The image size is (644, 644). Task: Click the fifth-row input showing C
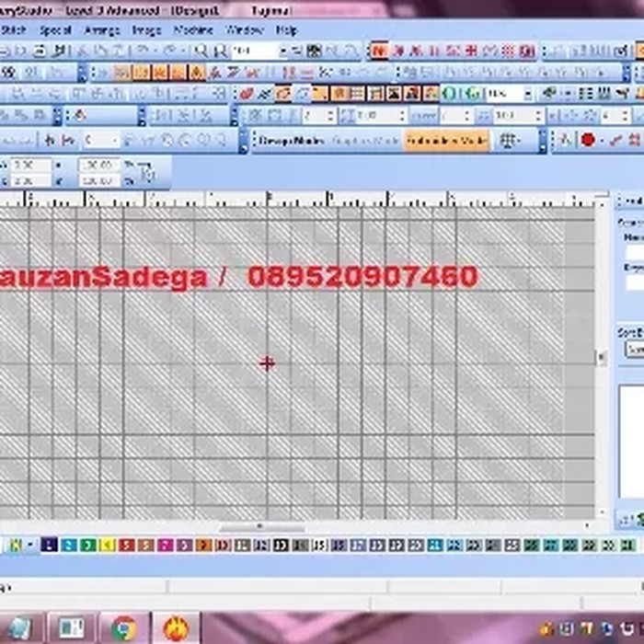pos(100,141)
